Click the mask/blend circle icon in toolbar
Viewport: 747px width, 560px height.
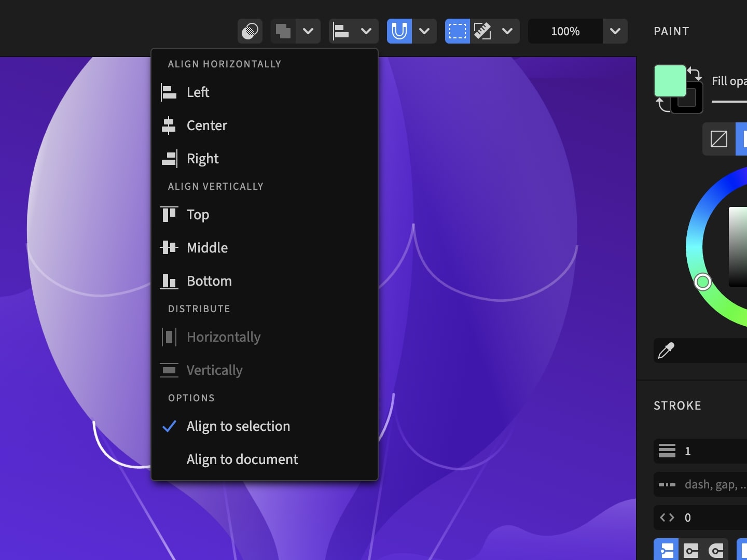click(250, 31)
